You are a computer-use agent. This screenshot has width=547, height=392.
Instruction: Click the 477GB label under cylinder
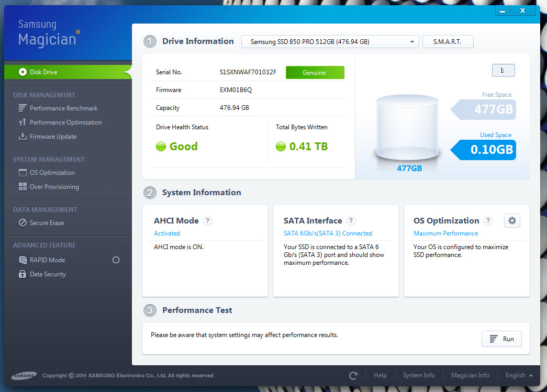[409, 169]
